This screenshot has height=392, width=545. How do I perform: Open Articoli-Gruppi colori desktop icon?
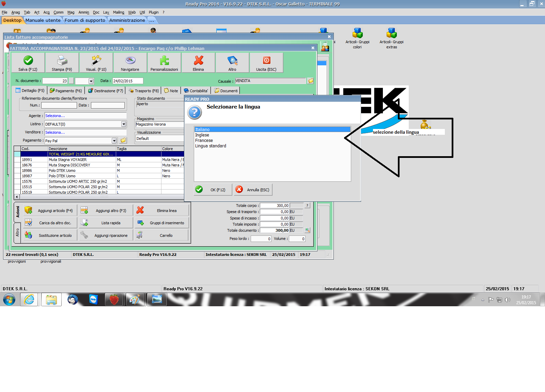pos(357,38)
